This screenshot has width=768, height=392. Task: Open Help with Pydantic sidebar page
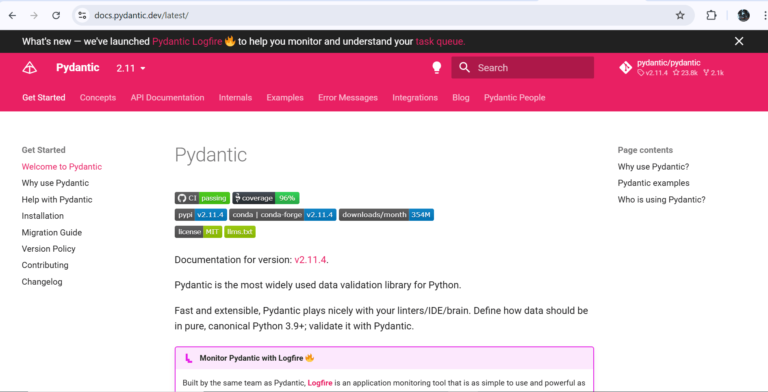(57, 199)
